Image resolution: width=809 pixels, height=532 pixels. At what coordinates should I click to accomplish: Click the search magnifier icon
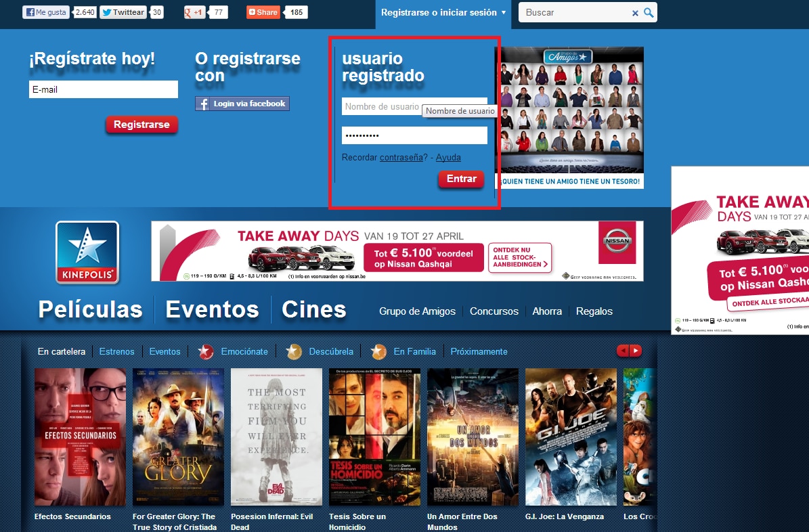(x=649, y=13)
